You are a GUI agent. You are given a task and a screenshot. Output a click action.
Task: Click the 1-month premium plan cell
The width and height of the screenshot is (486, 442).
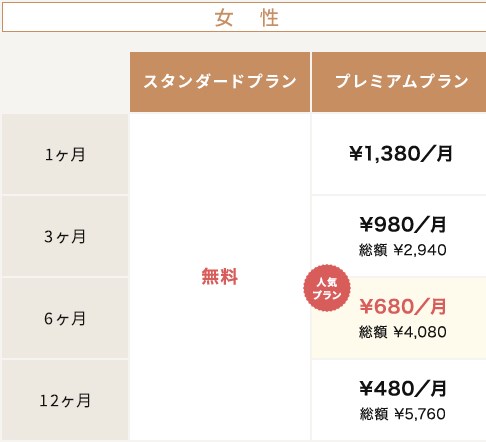pos(399,154)
